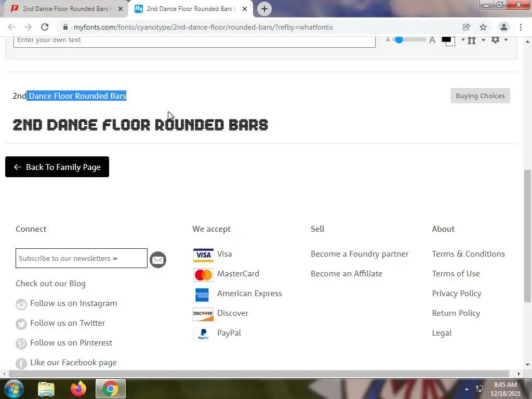Open the gear settings icon

click(x=495, y=39)
